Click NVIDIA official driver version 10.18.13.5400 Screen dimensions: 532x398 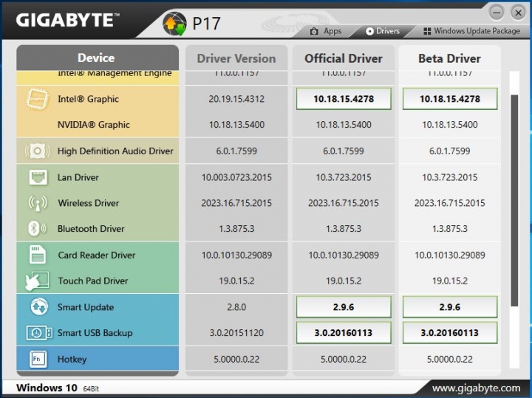click(344, 125)
